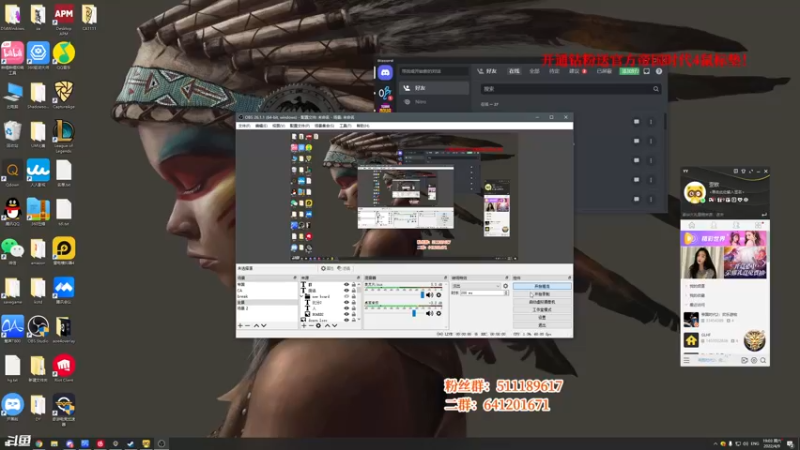Toggle visibility of last listed source
Image resolution: width=800 pixels, height=450 pixels.
[x=346, y=320]
